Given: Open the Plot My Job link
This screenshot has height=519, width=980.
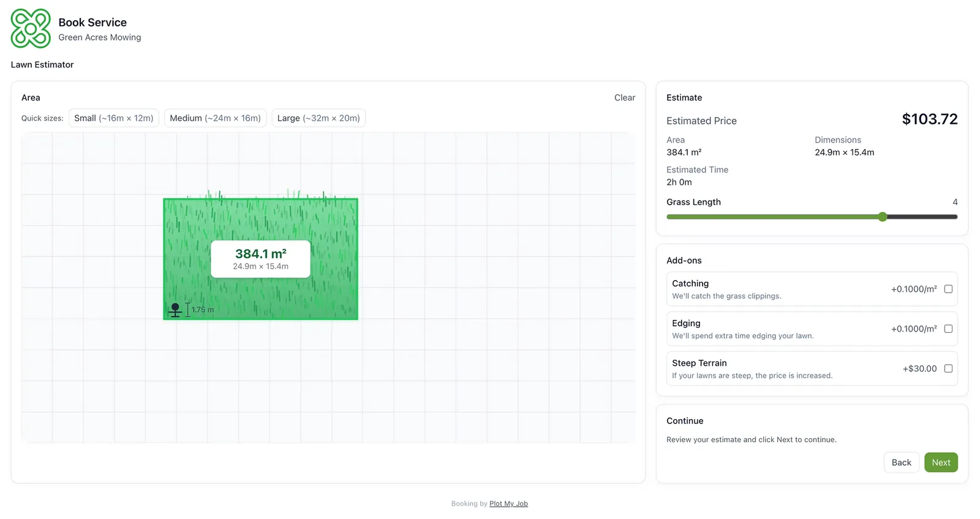Looking at the screenshot, I should coord(508,504).
